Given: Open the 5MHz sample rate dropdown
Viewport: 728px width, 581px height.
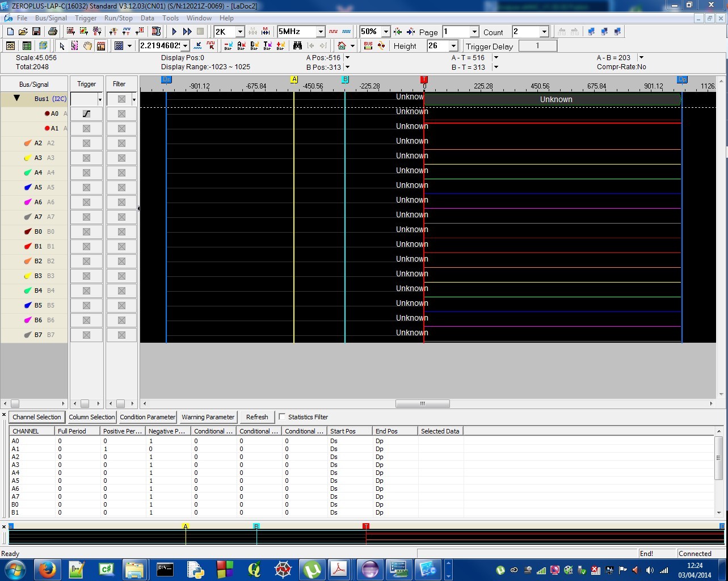Looking at the screenshot, I should (321, 32).
